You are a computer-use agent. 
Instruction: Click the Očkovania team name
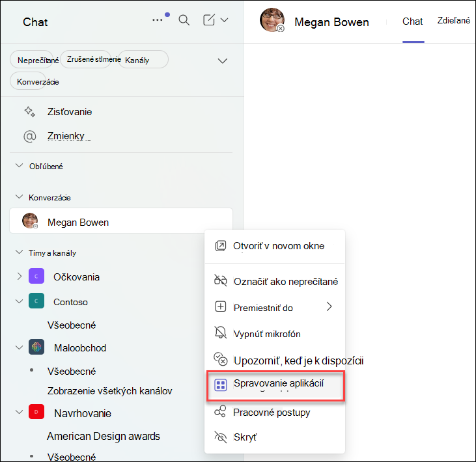click(76, 277)
